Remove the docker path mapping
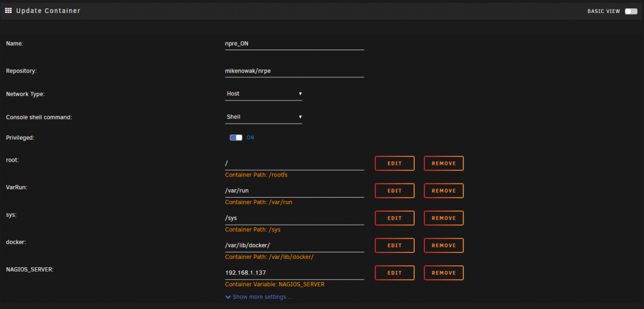Viewport: 644px width, 309px height. [x=444, y=245]
